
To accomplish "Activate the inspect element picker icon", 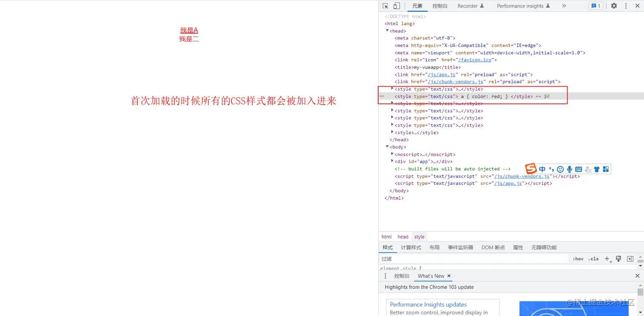I will [385, 6].
